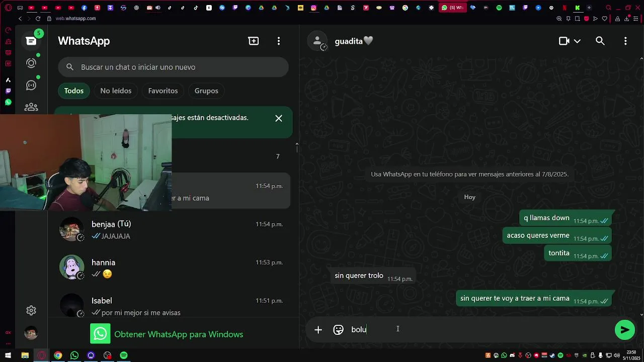Open a new browser tab

(x=589, y=8)
